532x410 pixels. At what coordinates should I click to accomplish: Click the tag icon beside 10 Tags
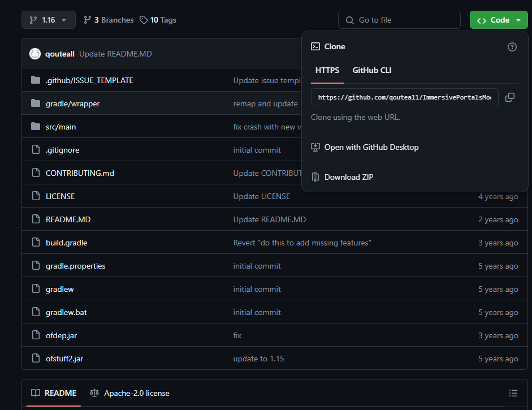pyautogui.click(x=144, y=20)
